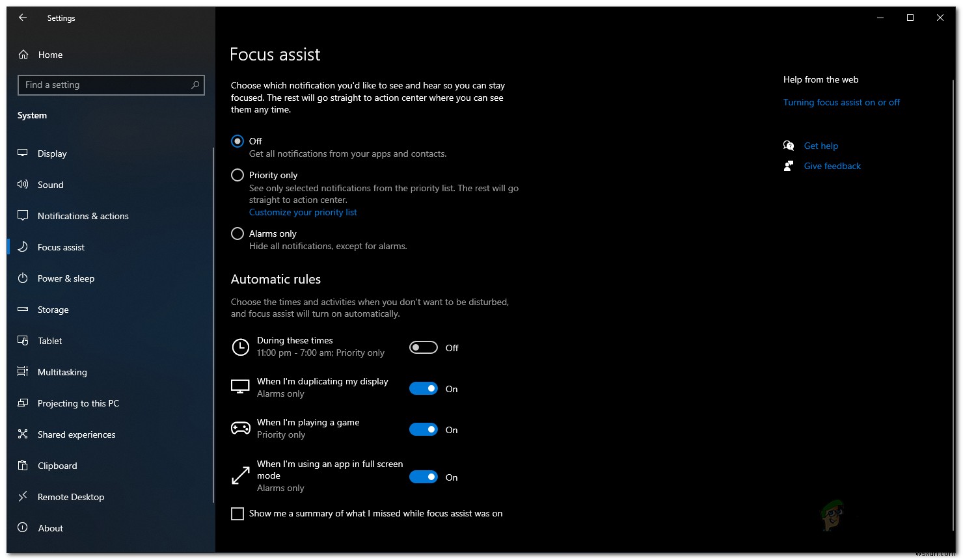The image size is (963, 560).
Task: Turn off focus assist for full screen apps
Action: (x=424, y=477)
